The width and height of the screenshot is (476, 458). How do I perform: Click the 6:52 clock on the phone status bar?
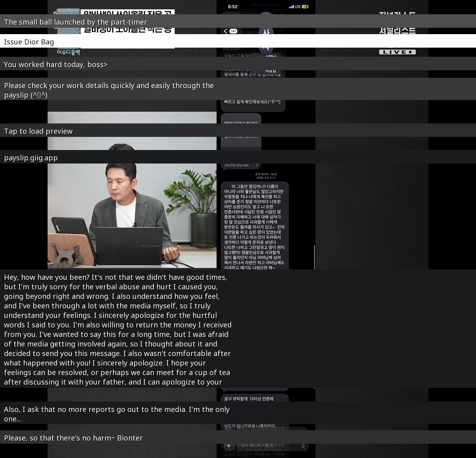tap(233, 7)
